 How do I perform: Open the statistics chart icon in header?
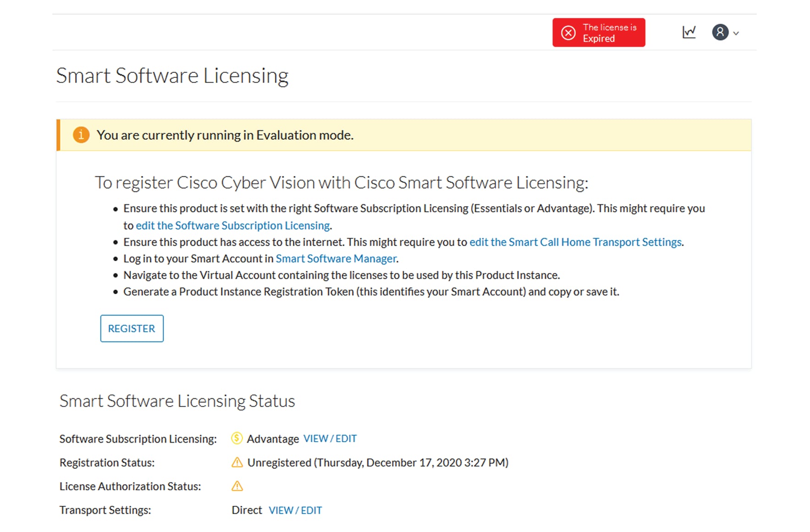(689, 32)
